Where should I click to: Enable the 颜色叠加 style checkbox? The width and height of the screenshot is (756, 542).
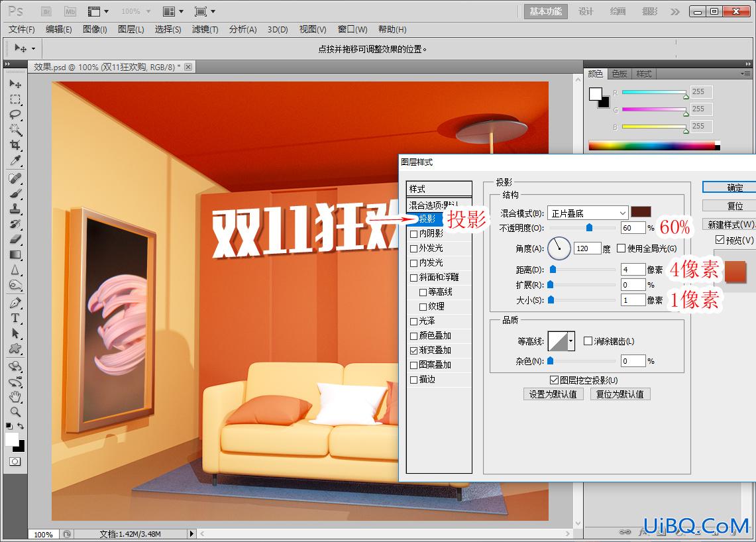pos(413,336)
